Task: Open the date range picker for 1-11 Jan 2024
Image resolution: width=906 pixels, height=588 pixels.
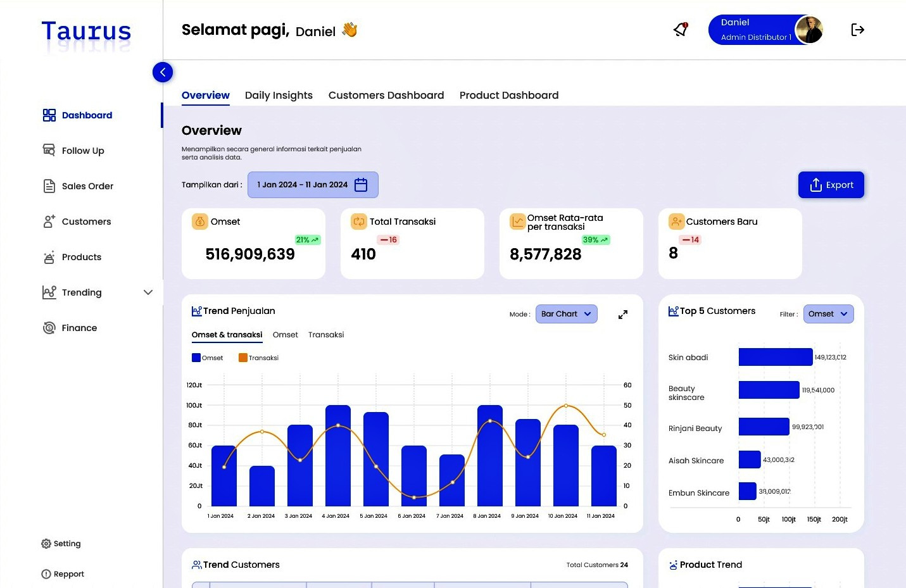Action: point(312,184)
